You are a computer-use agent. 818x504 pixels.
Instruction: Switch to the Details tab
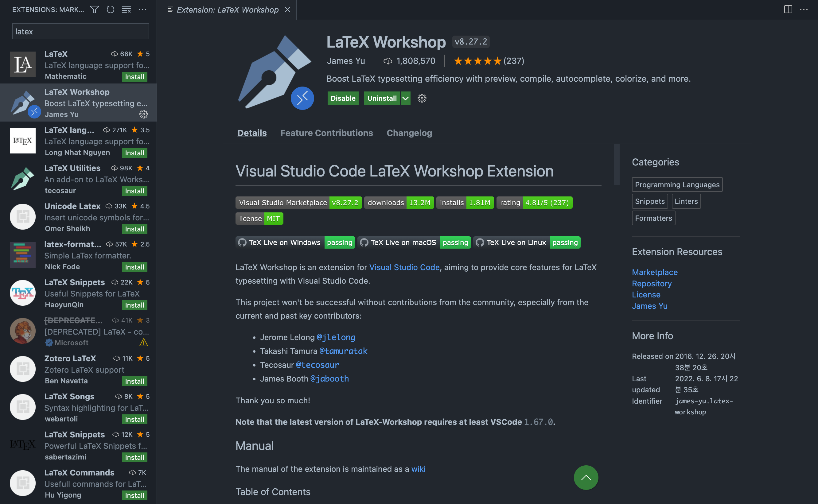click(252, 133)
